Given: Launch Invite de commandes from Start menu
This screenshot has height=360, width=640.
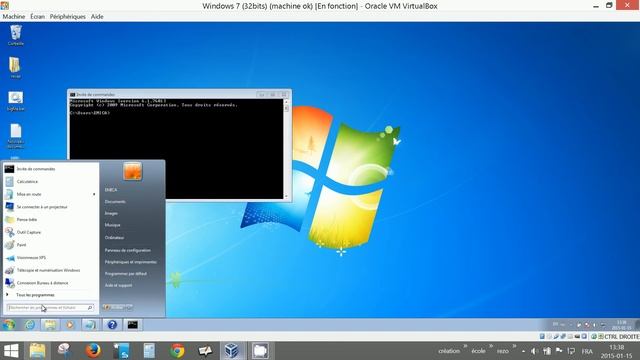Looking at the screenshot, I should pos(36,169).
